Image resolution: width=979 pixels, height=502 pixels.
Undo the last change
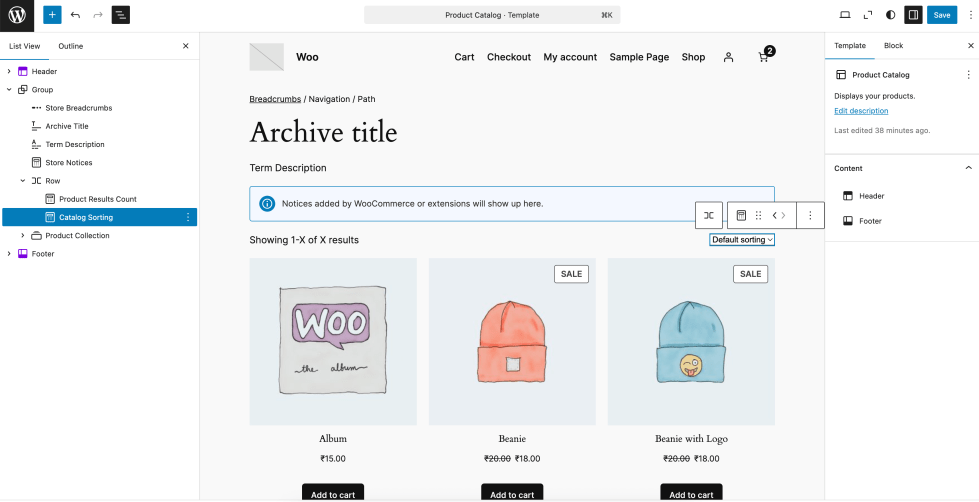tap(75, 15)
